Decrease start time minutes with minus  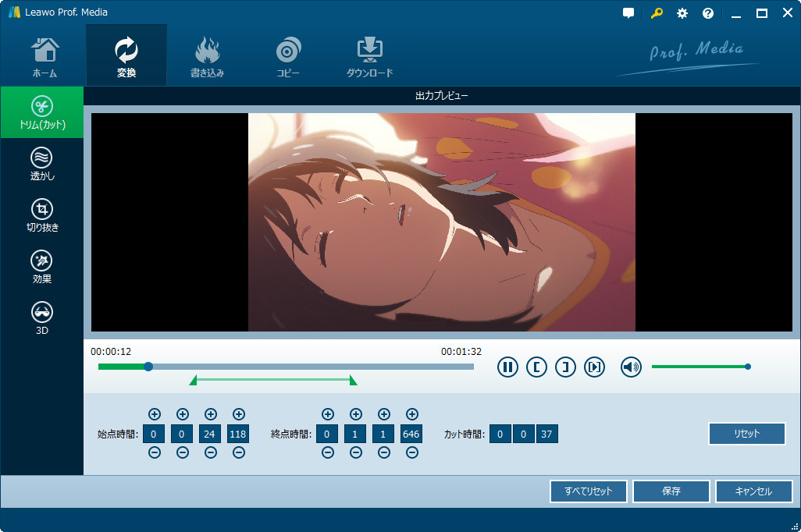point(183,452)
